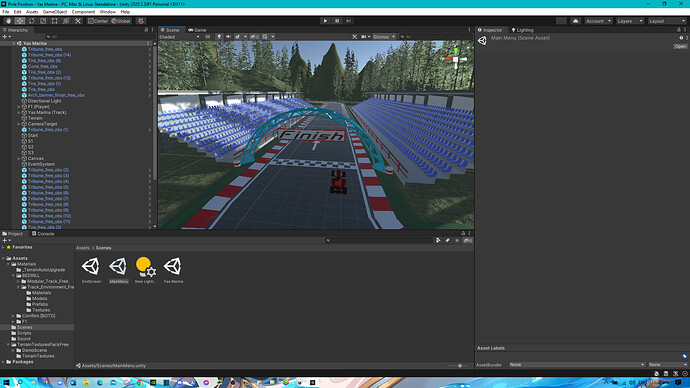Screen dimensions: 690x388
Task: Open the Component menu
Action: (x=83, y=12)
